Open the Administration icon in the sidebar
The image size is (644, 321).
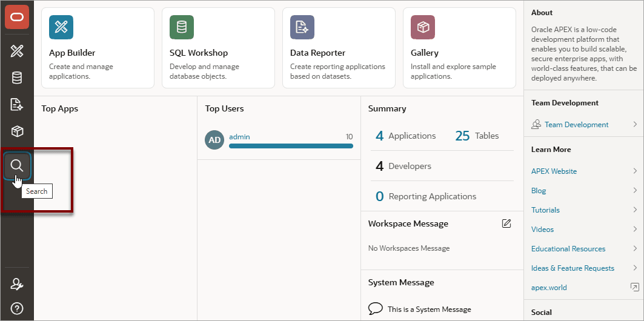[17, 283]
